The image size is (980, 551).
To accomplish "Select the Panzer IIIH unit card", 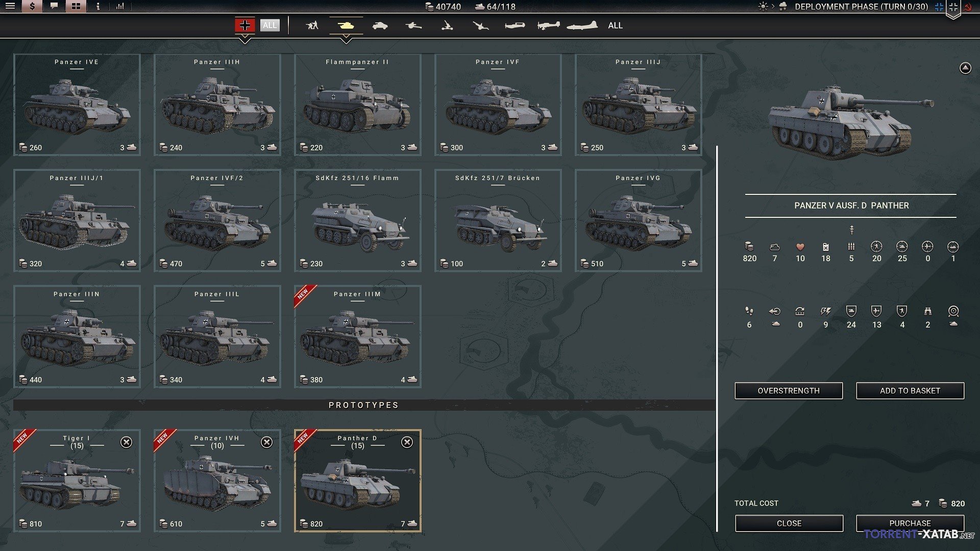I will click(x=217, y=105).
